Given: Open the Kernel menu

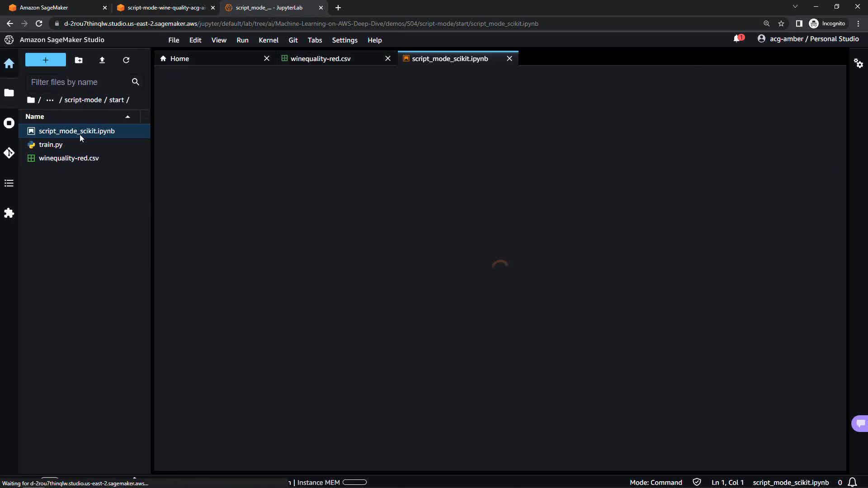Looking at the screenshot, I should [268, 40].
